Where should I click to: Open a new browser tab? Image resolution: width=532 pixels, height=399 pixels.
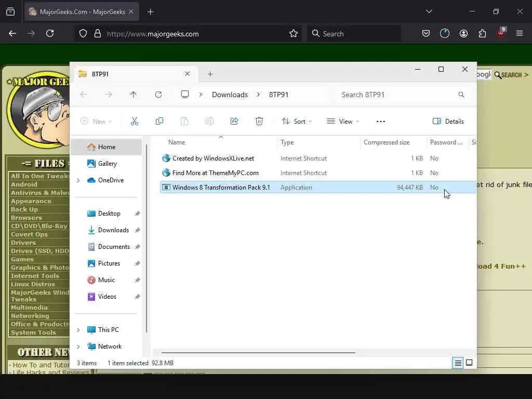point(151,12)
